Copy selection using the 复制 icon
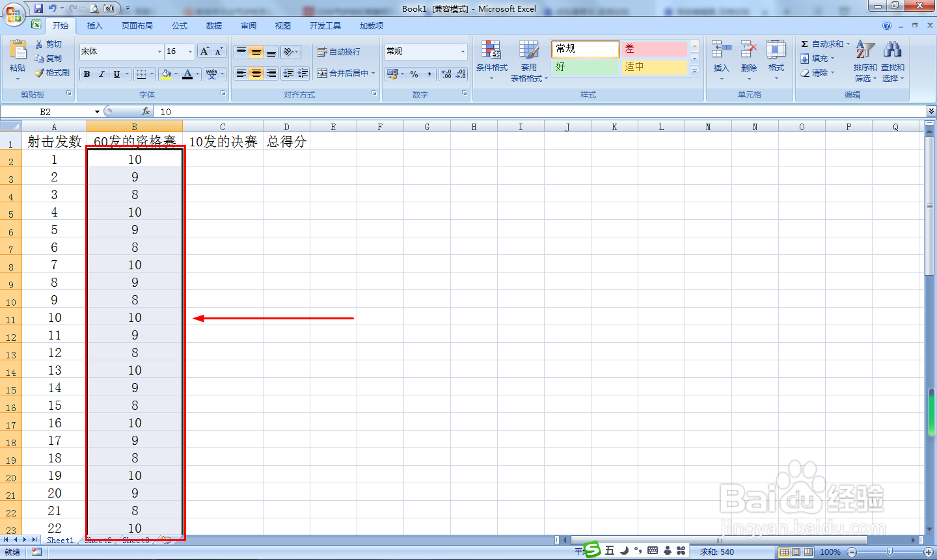The height and width of the screenshot is (560, 937). pos(39,58)
